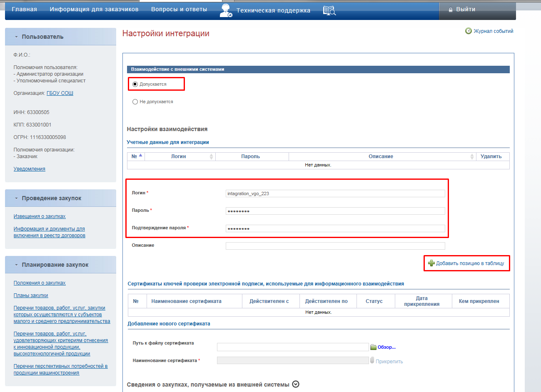The width and height of the screenshot is (541, 392).
Task: Open Информация и документы для включения link
Action: (50, 232)
